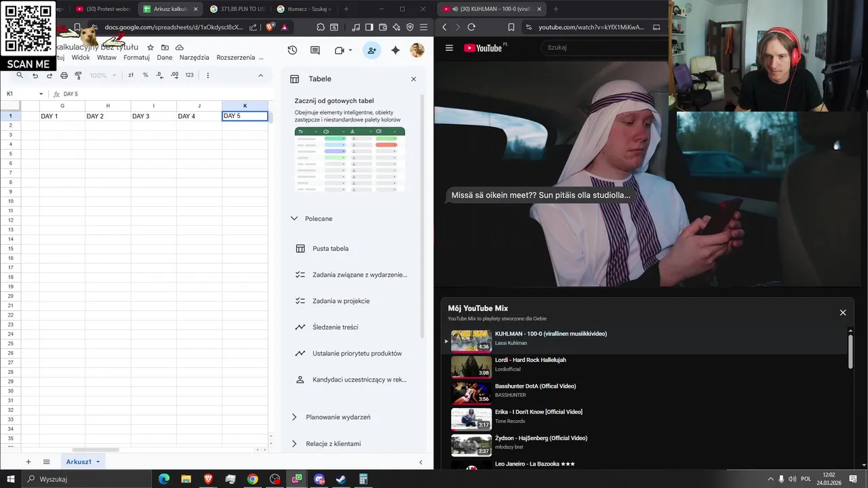Increase decimal places button
This screenshot has height=488, width=868.
(x=174, y=75)
